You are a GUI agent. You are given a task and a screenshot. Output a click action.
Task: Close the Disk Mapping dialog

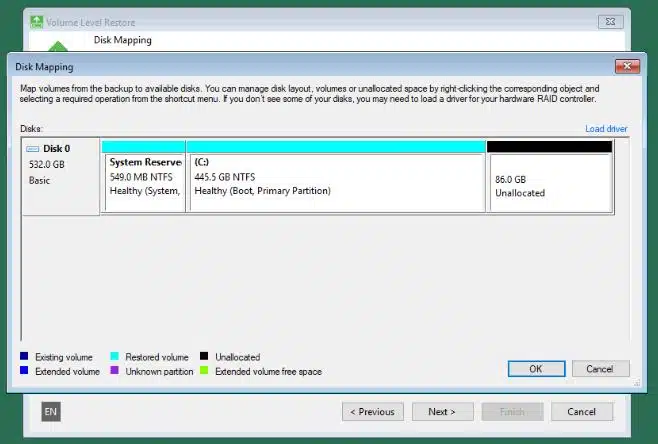coord(627,66)
